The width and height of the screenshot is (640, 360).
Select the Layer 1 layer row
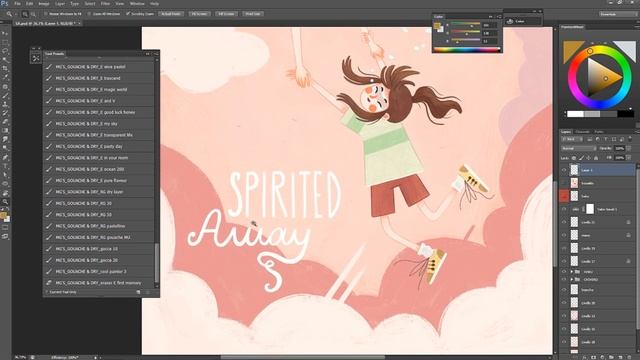(598, 170)
